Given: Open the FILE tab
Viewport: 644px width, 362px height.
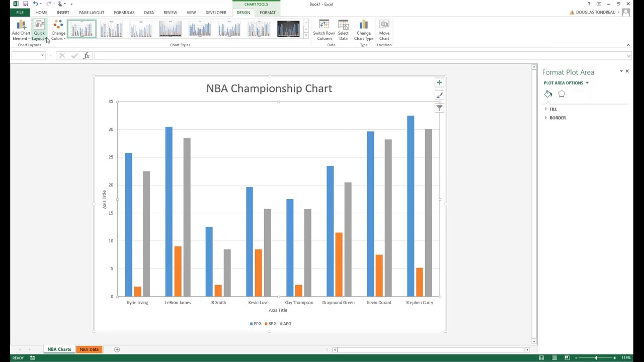Looking at the screenshot, I should click(20, 13).
